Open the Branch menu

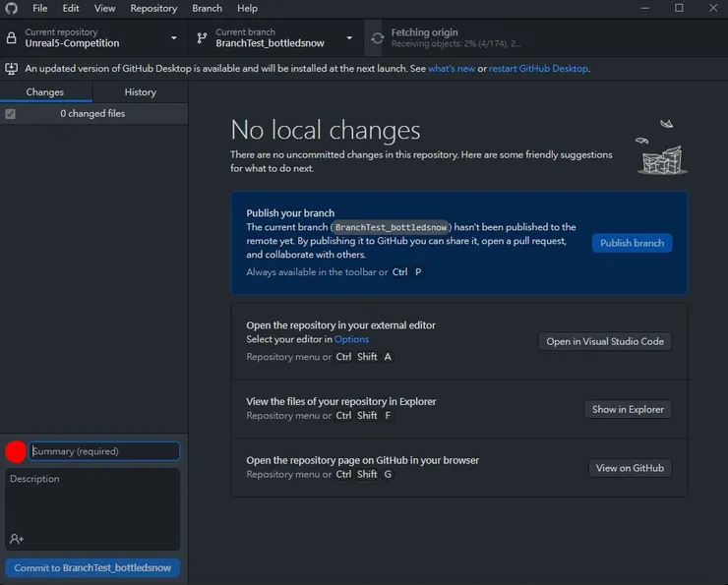tap(207, 8)
